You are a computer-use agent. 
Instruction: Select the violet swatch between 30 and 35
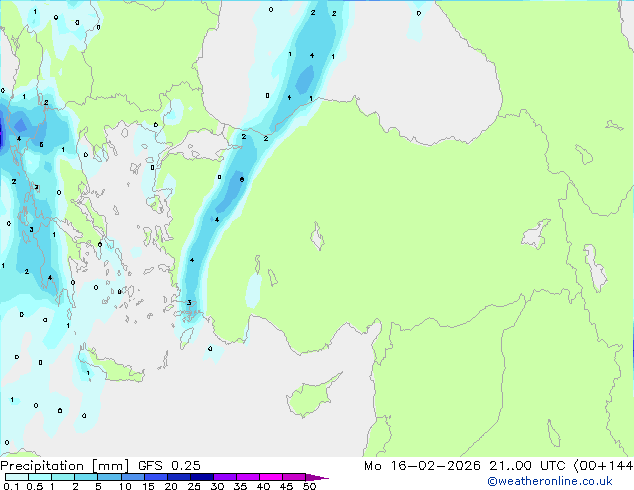(225, 477)
